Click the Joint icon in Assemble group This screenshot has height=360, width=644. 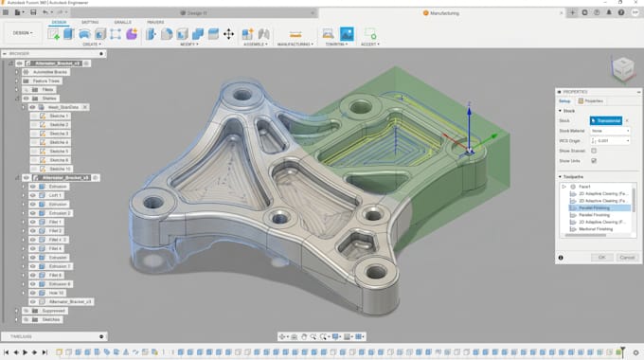(264, 34)
